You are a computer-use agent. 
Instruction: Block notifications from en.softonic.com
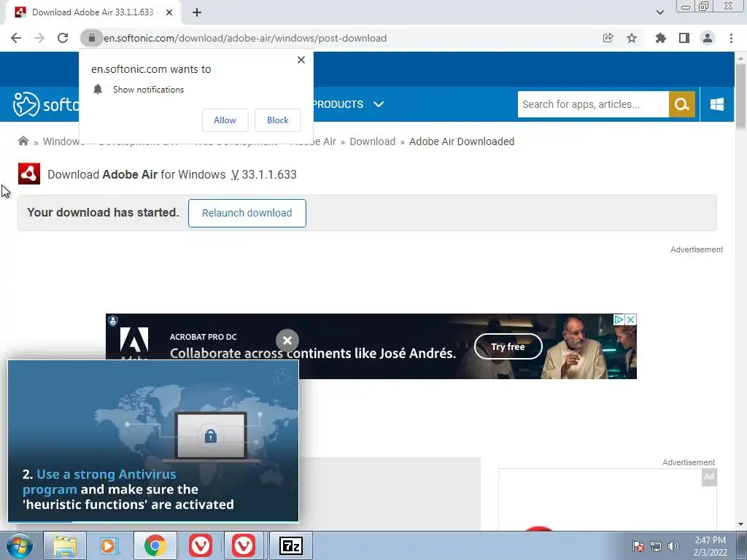(278, 120)
